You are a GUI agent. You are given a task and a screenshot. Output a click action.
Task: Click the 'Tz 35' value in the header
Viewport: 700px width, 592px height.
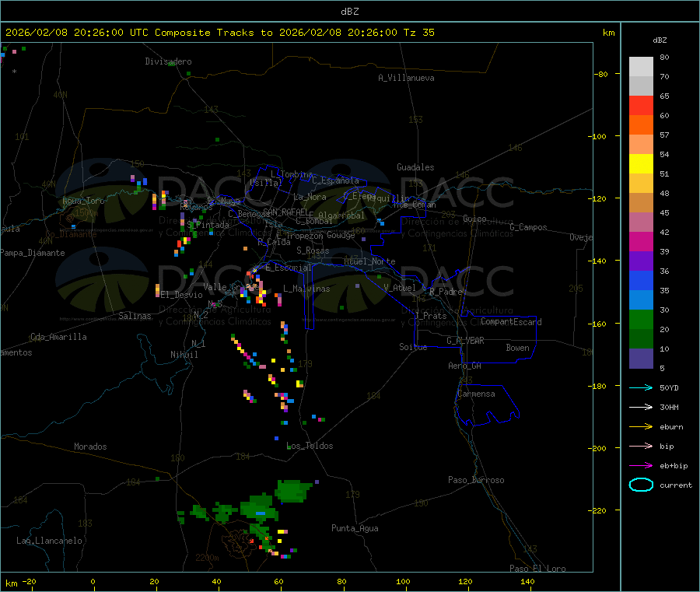(x=418, y=33)
